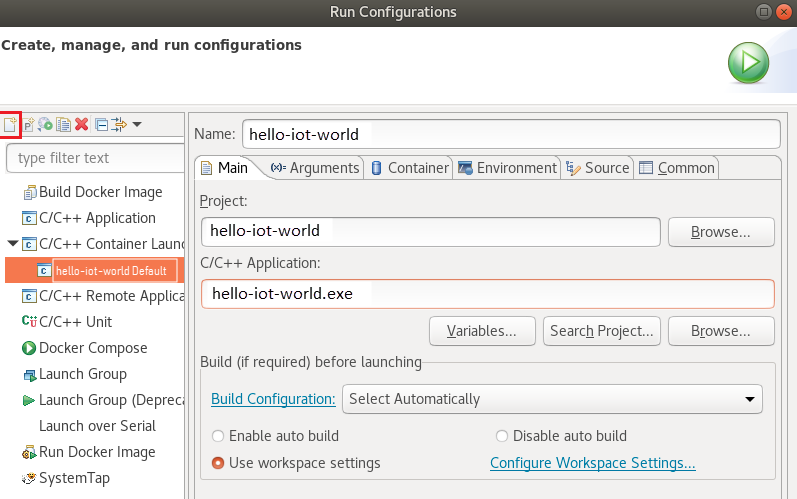The width and height of the screenshot is (797, 499).
Task: Click the green Run icon in the header
Action: [747, 63]
